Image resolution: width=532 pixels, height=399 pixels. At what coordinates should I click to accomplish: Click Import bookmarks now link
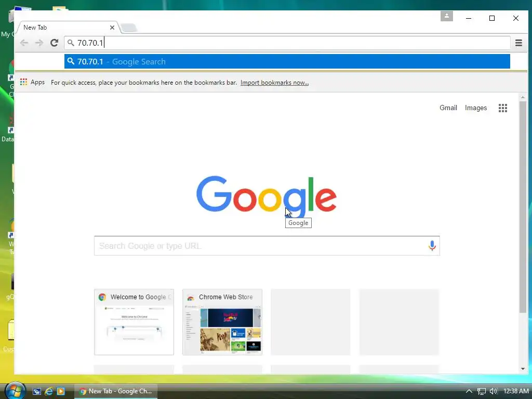point(274,83)
